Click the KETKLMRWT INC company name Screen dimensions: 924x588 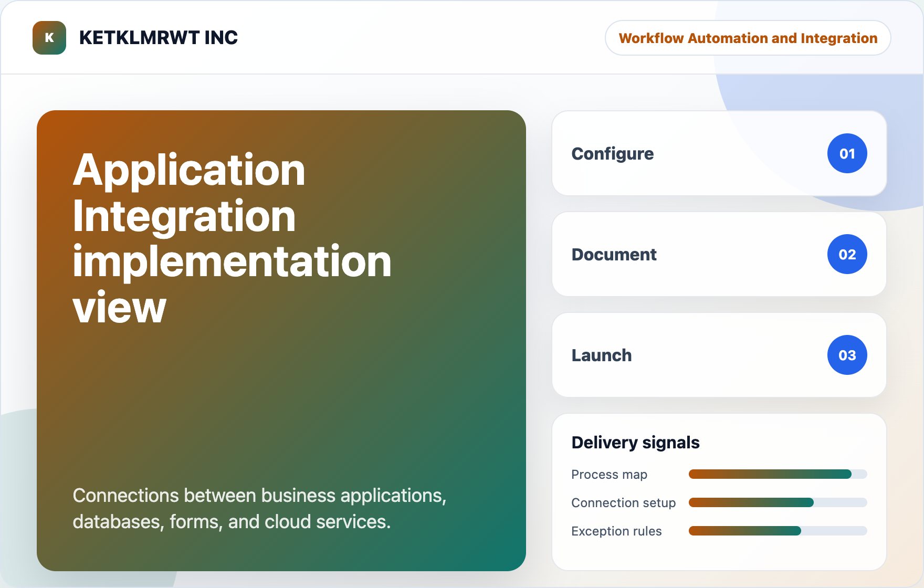159,38
